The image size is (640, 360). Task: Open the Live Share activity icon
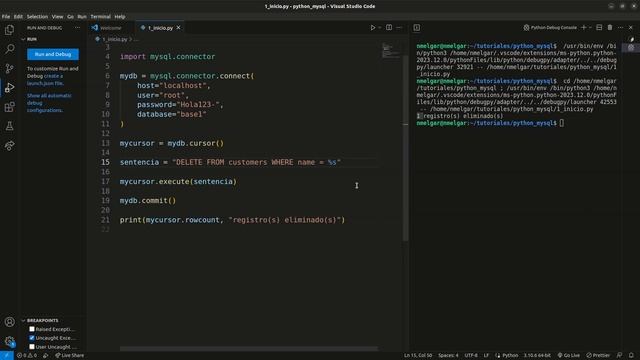9,145
